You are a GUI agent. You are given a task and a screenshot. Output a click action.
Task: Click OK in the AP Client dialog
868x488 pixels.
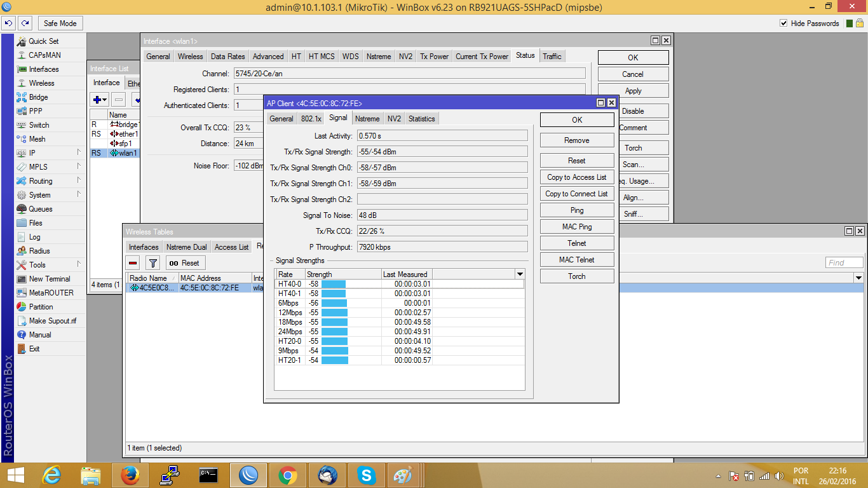point(577,119)
